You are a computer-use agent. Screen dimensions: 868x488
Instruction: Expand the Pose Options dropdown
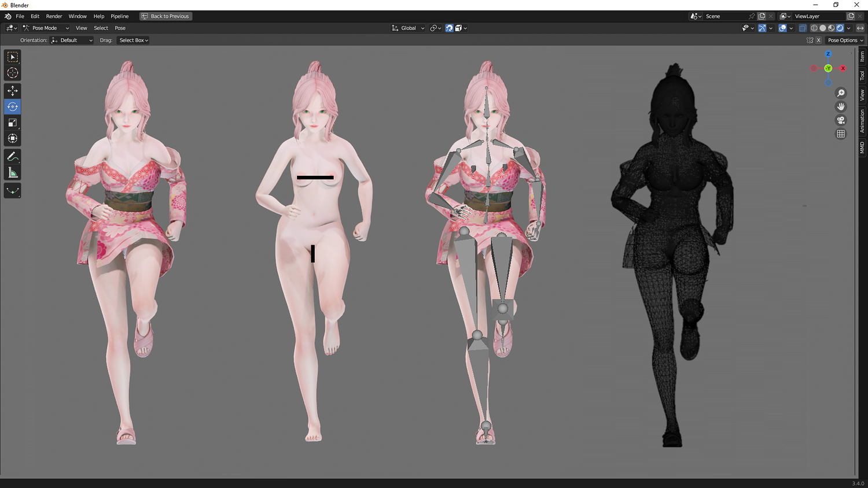click(845, 40)
